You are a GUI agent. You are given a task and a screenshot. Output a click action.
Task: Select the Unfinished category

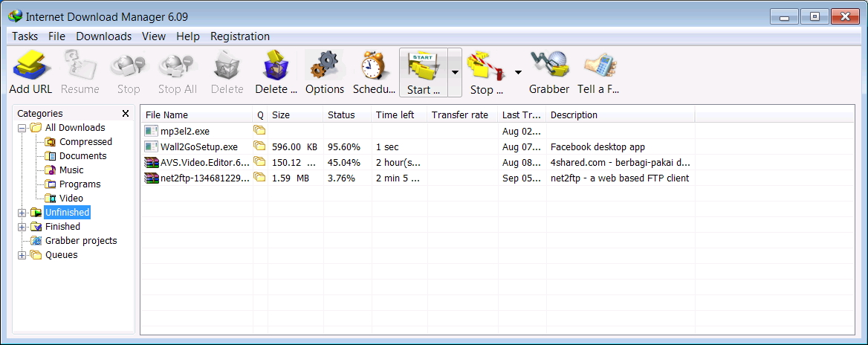pyautogui.click(x=67, y=213)
